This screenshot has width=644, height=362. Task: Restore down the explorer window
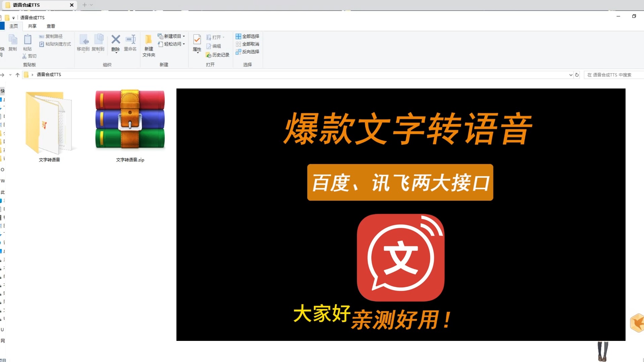pos(634,16)
